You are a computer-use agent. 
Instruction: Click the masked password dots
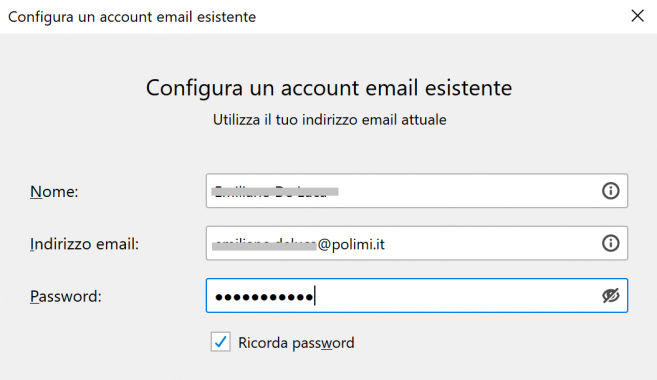point(264,297)
